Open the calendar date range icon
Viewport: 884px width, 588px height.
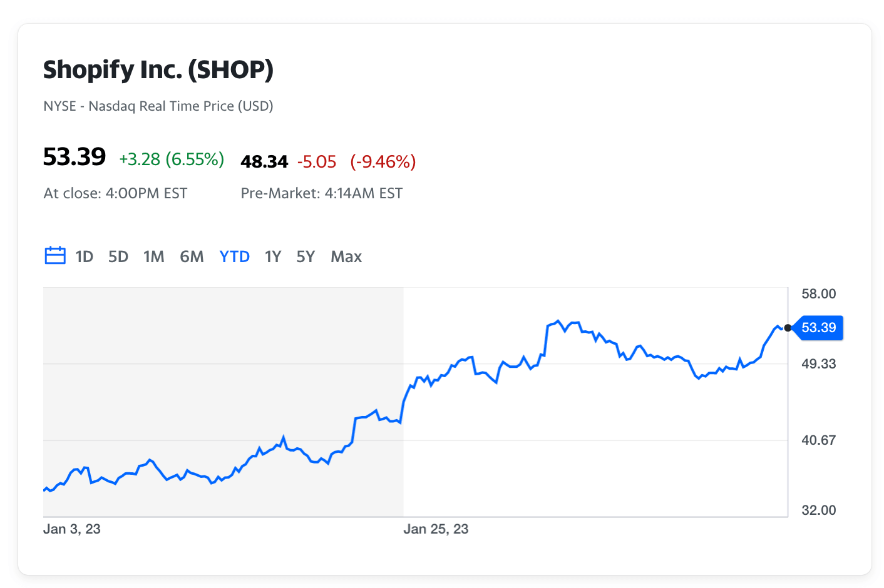point(55,255)
